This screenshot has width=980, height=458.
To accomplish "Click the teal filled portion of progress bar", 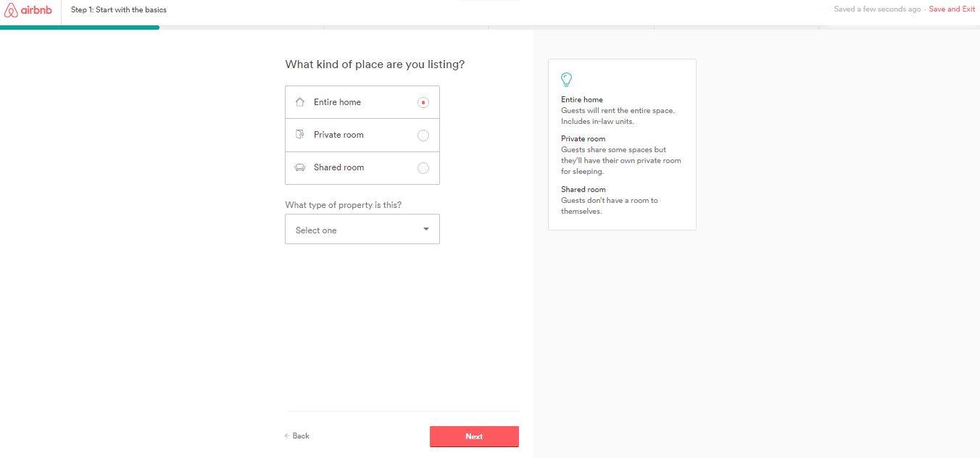I will [x=80, y=28].
